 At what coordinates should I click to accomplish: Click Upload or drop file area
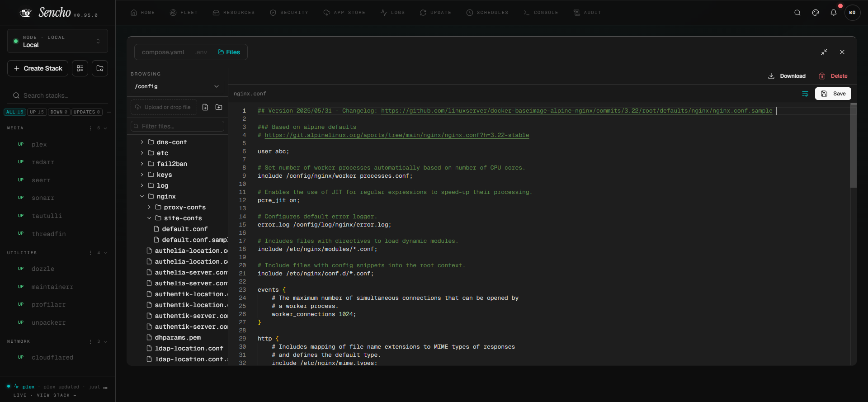pos(164,107)
